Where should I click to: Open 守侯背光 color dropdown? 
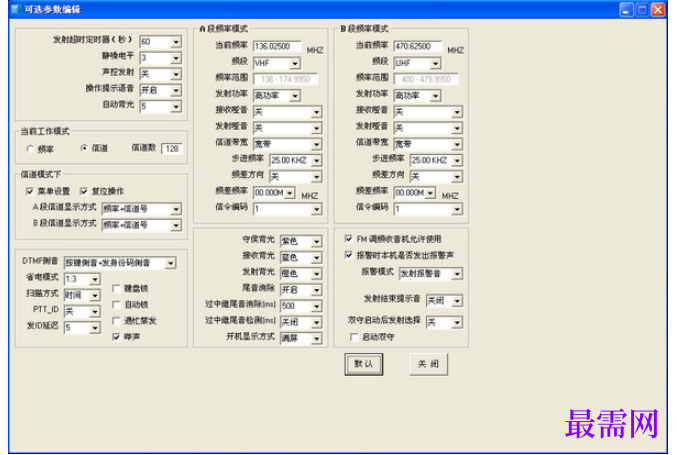tap(301, 241)
